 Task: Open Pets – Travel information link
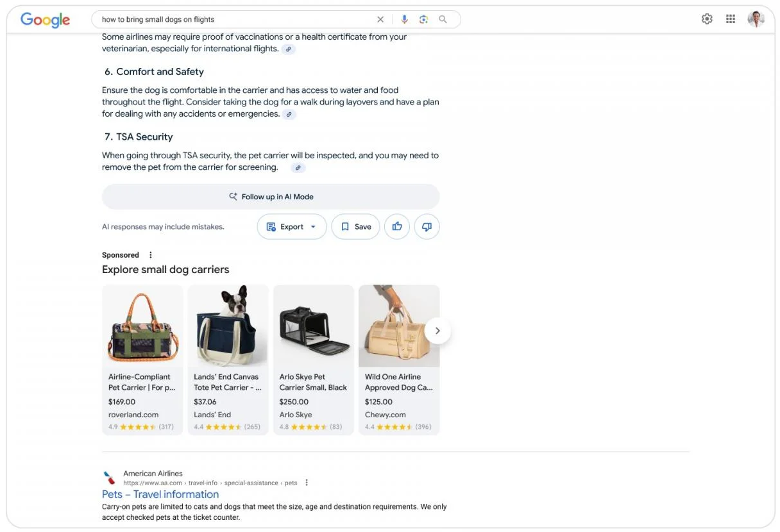(x=160, y=494)
